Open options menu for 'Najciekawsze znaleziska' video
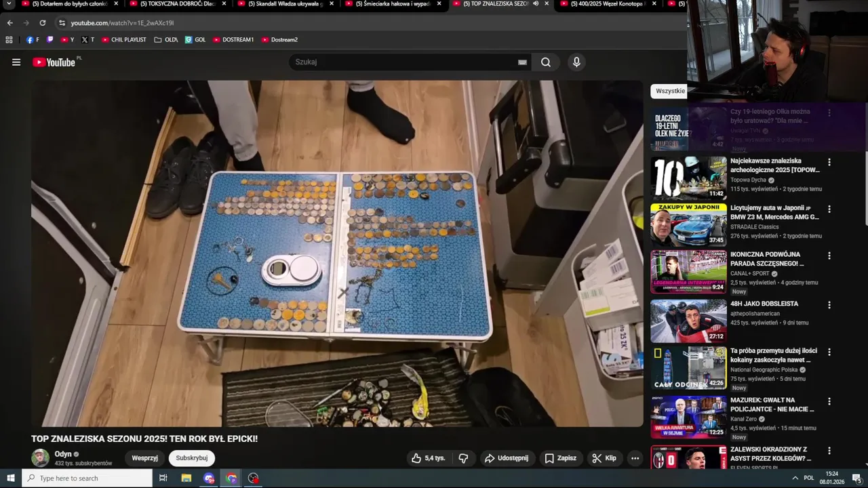This screenshot has width=868, height=488. (829, 162)
